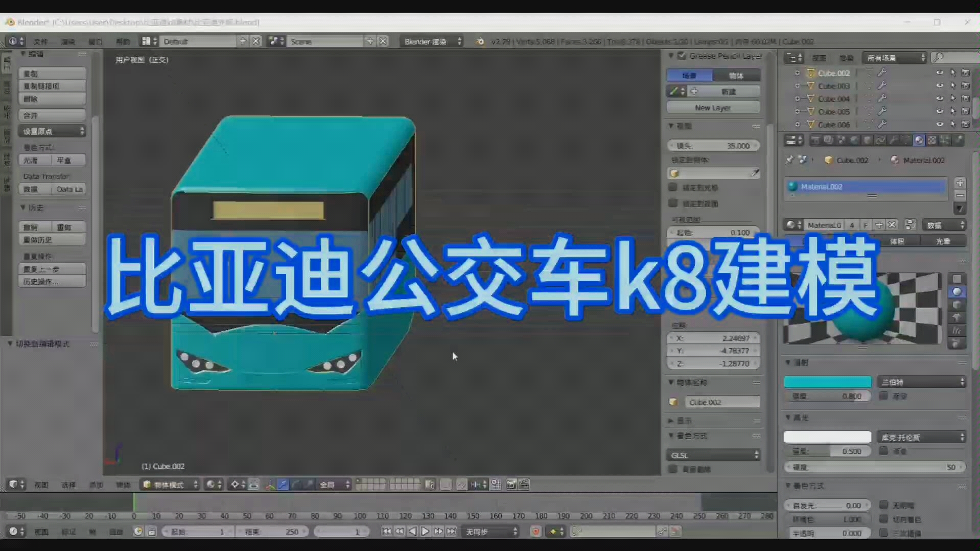Click the 删除 (Delete) button
Viewport: 980px width, 551px height.
tap(52, 99)
